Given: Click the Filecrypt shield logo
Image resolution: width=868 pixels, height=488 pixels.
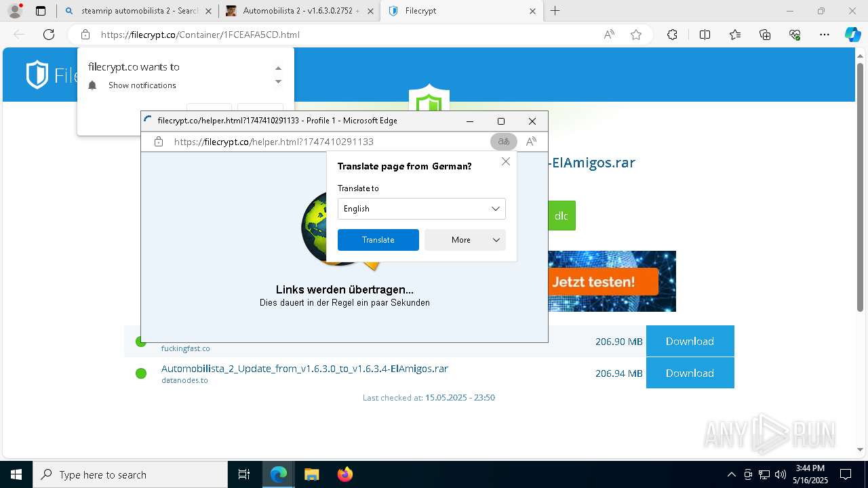Looking at the screenshot, I should pos(37,75).
